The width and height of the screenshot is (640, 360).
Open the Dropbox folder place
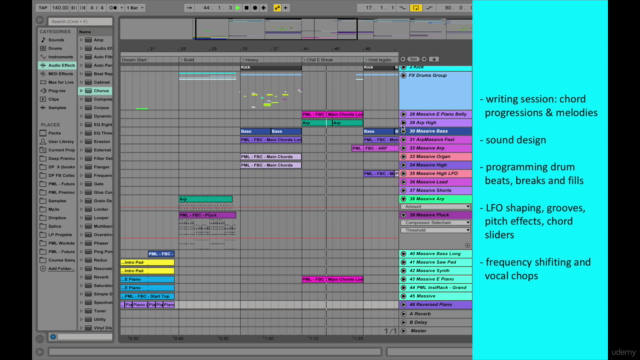[57, 218]
